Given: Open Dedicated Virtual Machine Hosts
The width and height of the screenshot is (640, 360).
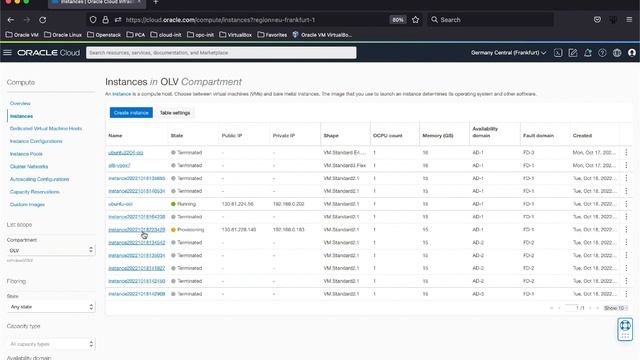Looking at the screenshot, I should (x=46, y=128).
